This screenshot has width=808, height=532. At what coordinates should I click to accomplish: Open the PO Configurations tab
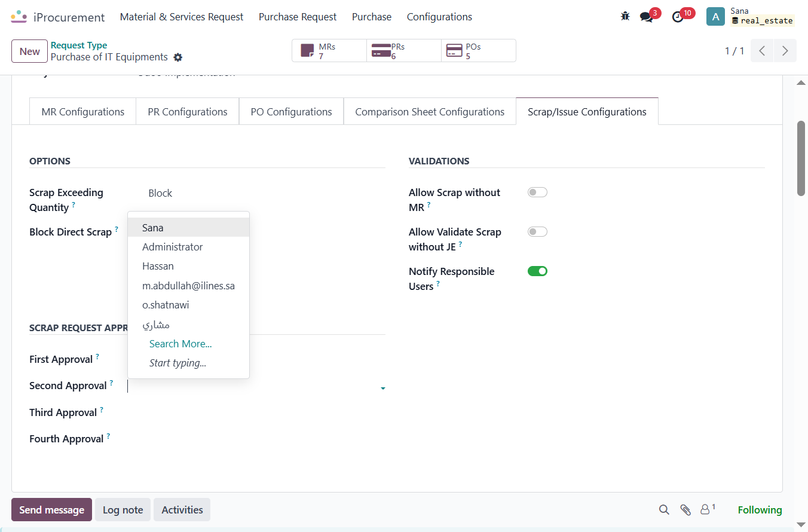pos(292,112)
